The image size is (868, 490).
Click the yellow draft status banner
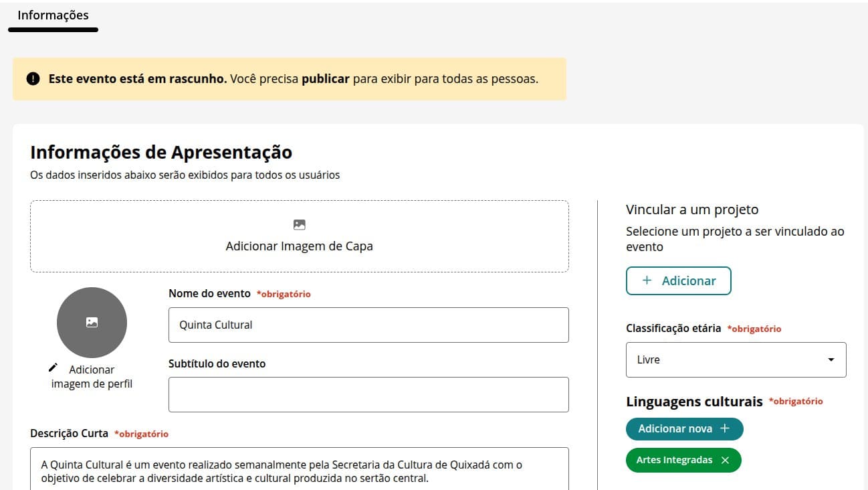289,79
